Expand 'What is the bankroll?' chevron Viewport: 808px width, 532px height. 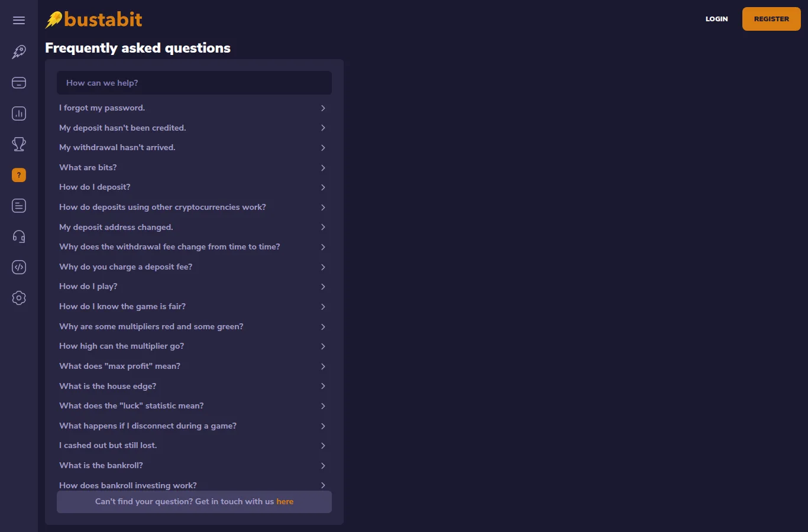323,466
